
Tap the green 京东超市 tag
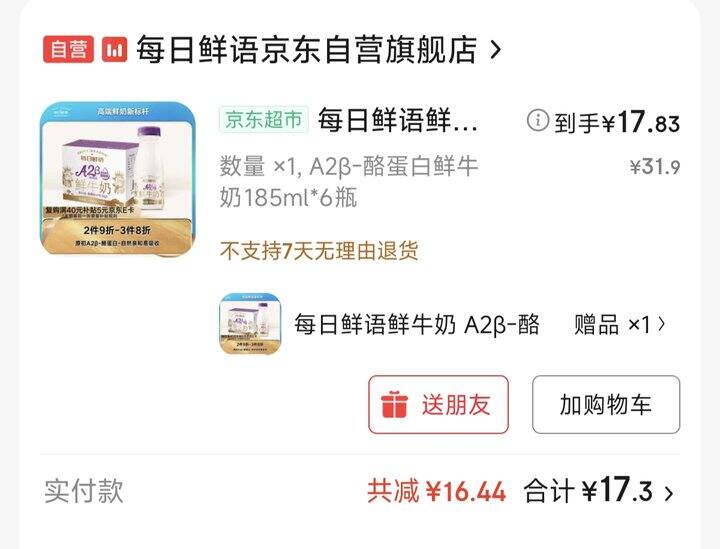(x=264, y=120)
